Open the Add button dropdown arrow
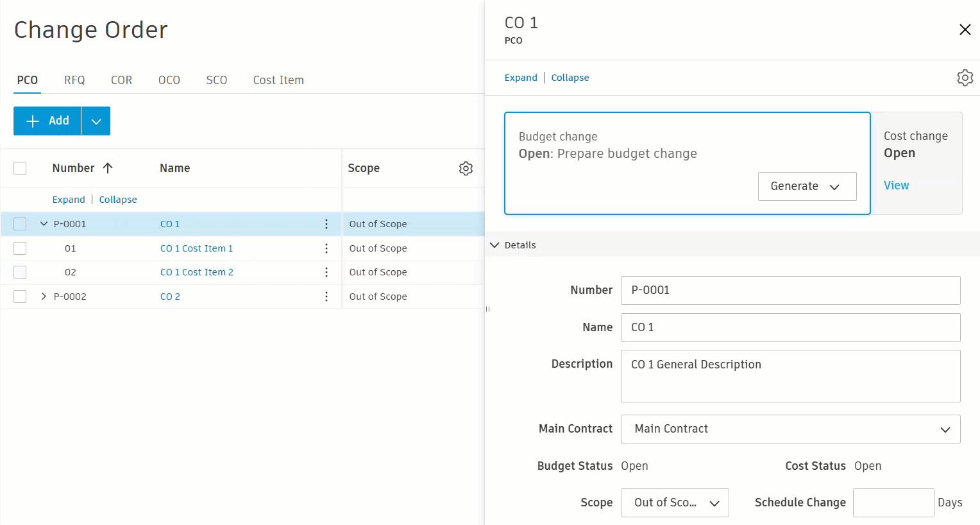980x525 pixels. tap(96, 121)
